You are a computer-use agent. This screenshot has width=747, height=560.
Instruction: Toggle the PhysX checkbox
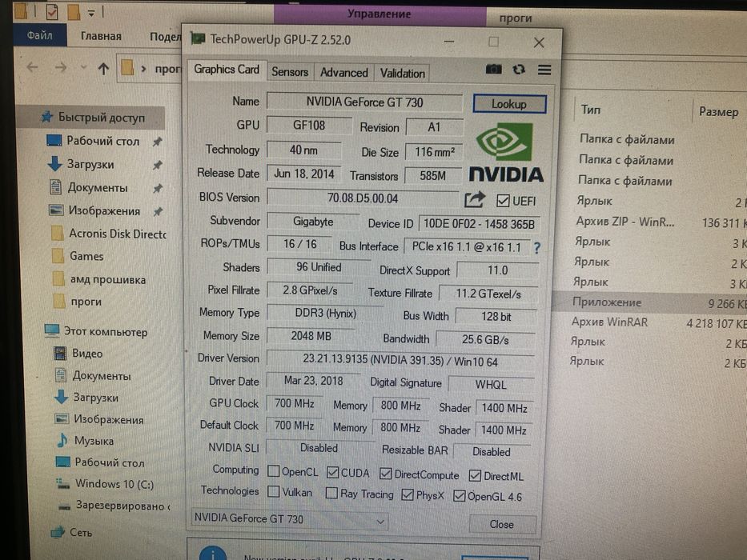408,494
